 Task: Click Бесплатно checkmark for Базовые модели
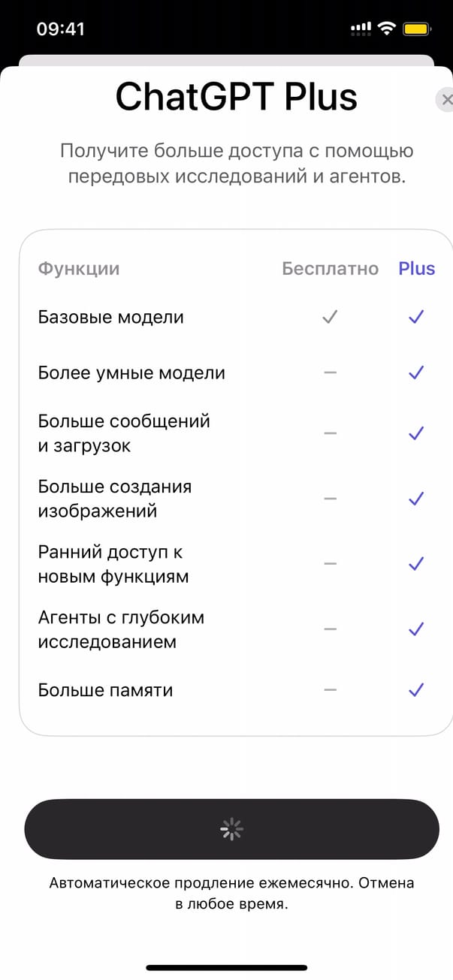[x=330, y=318]
